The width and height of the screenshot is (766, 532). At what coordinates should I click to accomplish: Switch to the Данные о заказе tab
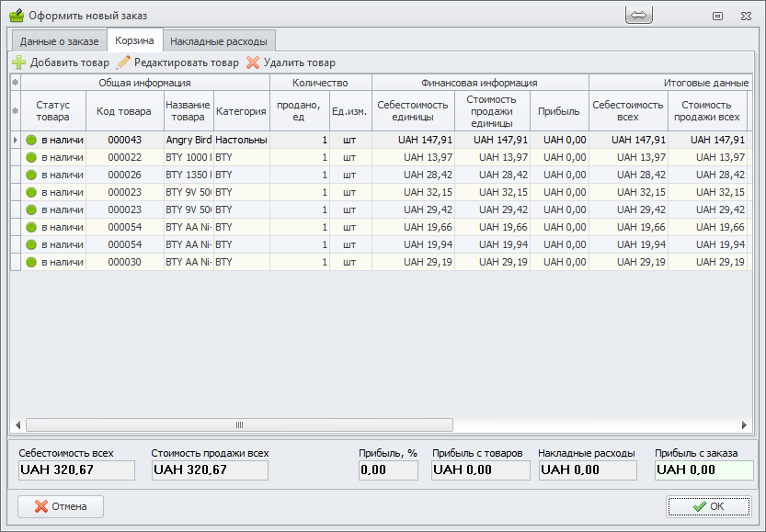59,41
